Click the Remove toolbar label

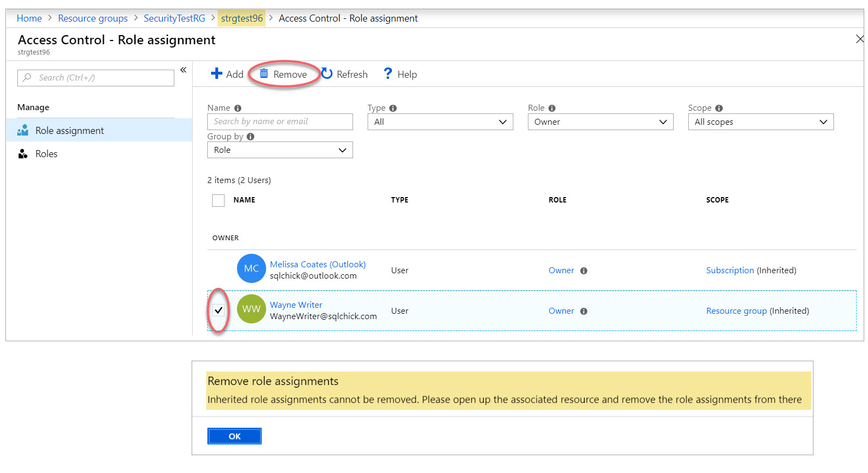click(290, 75)
